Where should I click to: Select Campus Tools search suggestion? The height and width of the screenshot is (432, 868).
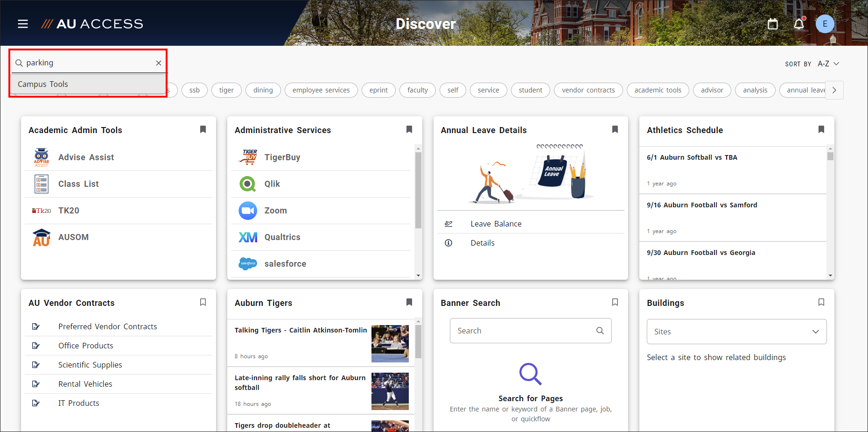(89, 84)
